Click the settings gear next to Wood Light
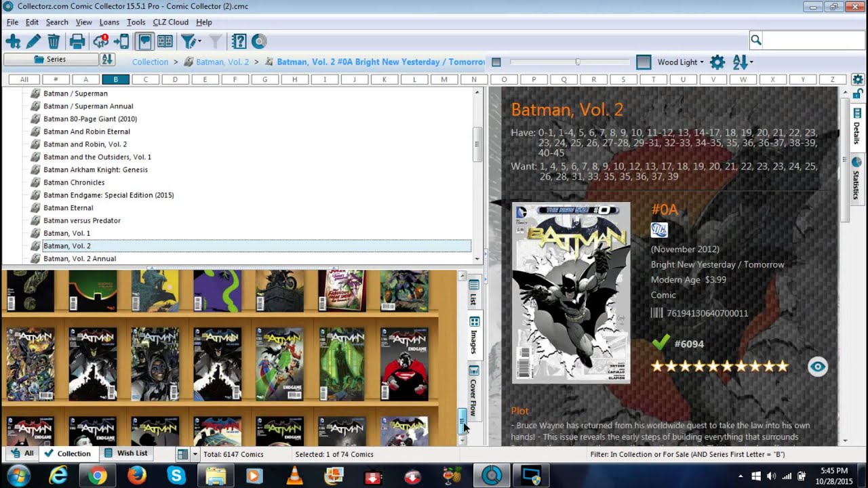 click(x=717, y=62)
